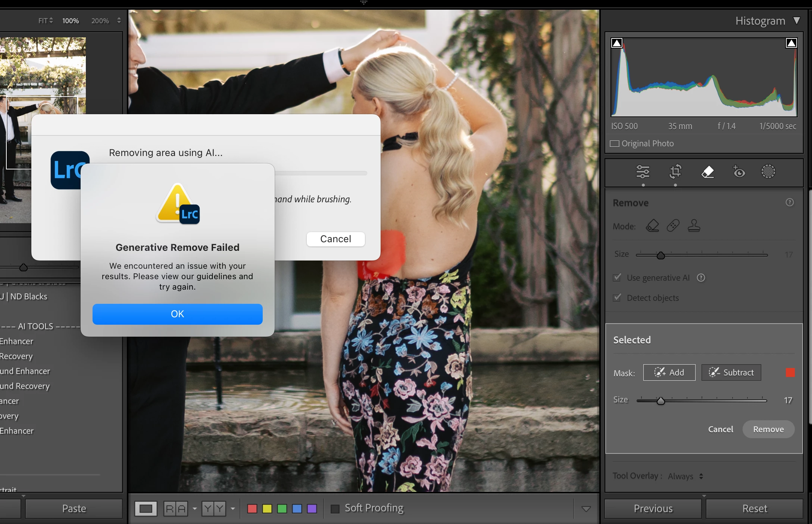812x524 pixels.
Task: Toggle the Detect objects checkbox
Action: pyautogui.click(x=617, y=298)
